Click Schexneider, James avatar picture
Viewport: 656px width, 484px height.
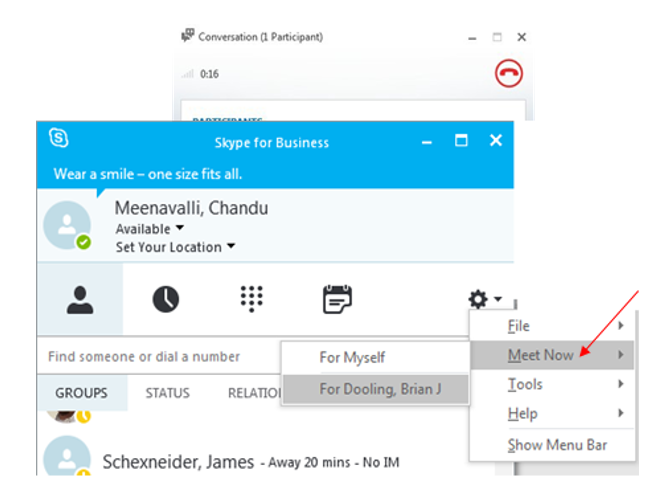pyautogui.click(x=67, y=456)
